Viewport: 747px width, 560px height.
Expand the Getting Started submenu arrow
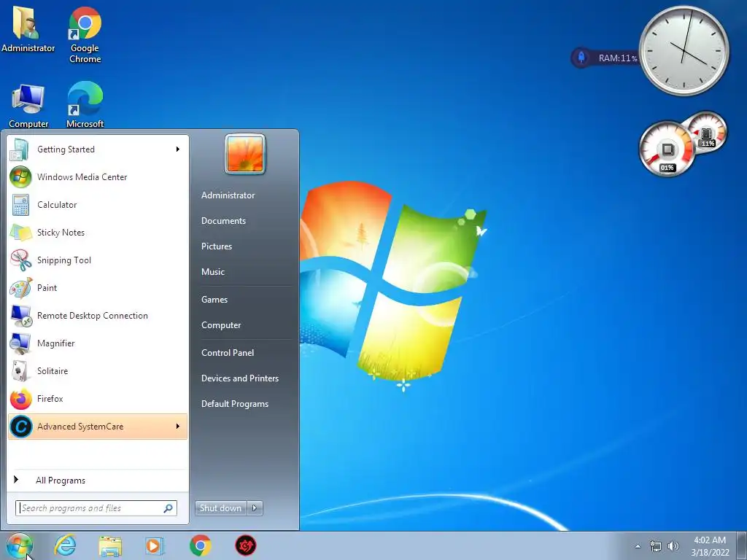point(178,149)
